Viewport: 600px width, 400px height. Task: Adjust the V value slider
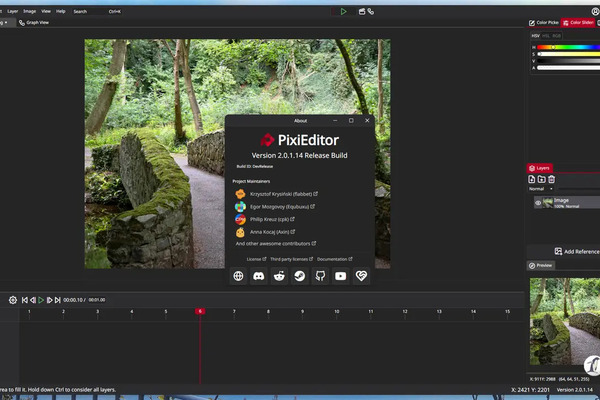click(x=568, y=61)
